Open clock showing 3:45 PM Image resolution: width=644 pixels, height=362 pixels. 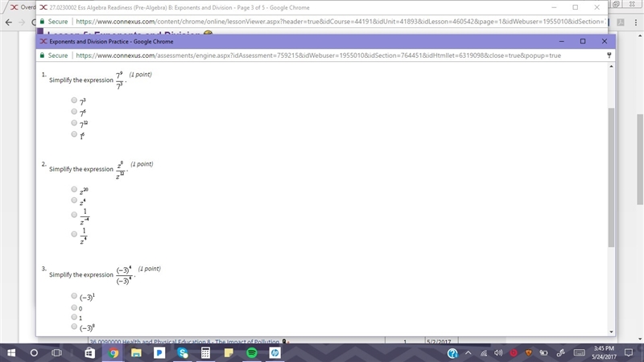(x=604, y=349)
